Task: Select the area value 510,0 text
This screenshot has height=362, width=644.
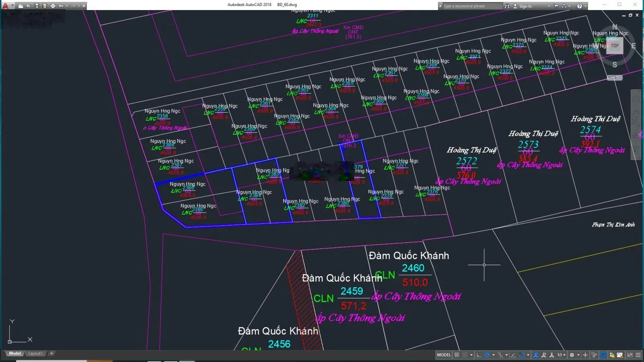Action: pyautogui.click(x=415, y=282)
